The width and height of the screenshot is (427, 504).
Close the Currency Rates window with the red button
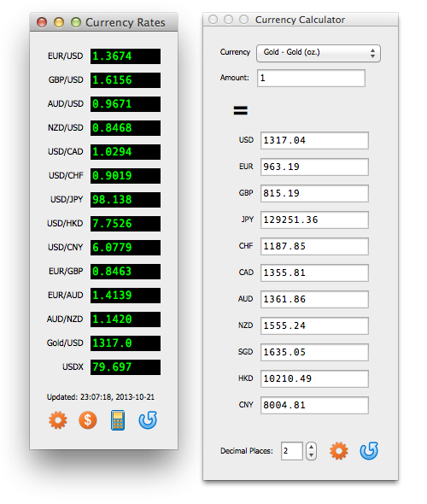tap(42, 22)
